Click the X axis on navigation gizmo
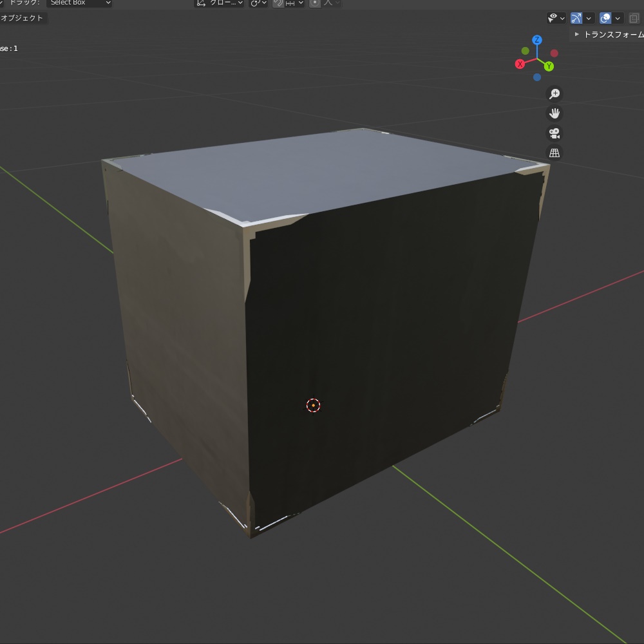This screenshot has height=644, width=644. coord(520,63)
